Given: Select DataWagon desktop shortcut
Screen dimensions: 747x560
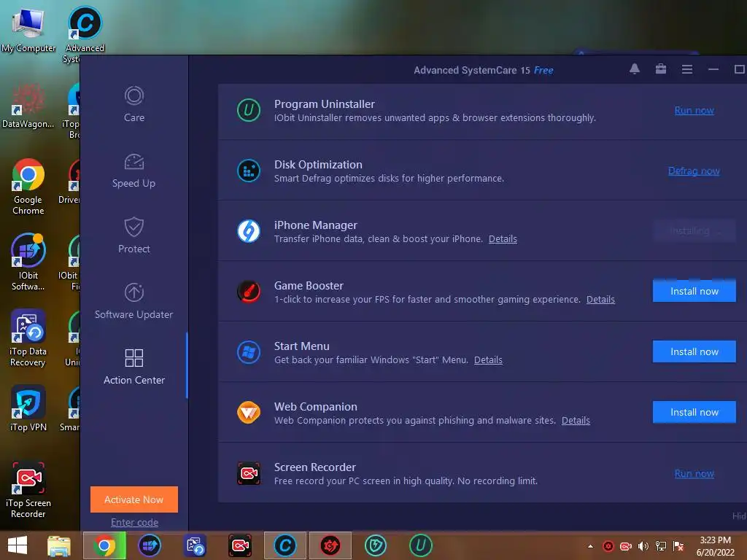Looking at the screenshot, I should (x=28, y=106).
